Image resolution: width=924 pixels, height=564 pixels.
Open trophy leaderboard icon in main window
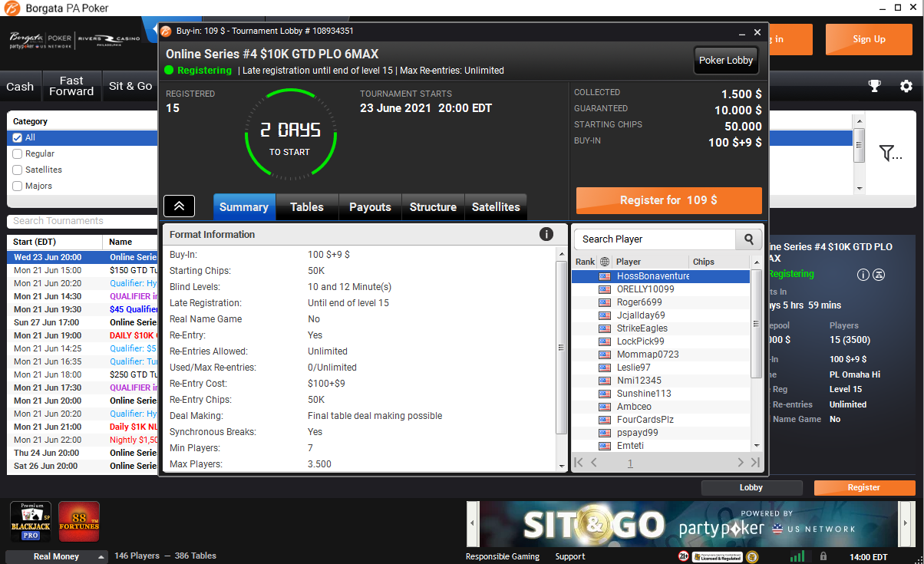point(874,86)
